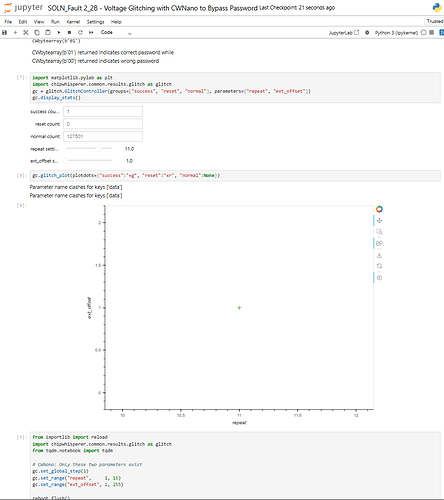Click the Python logo at the top right
This screenshot has width=444, height=500.
tap(437, 8)
